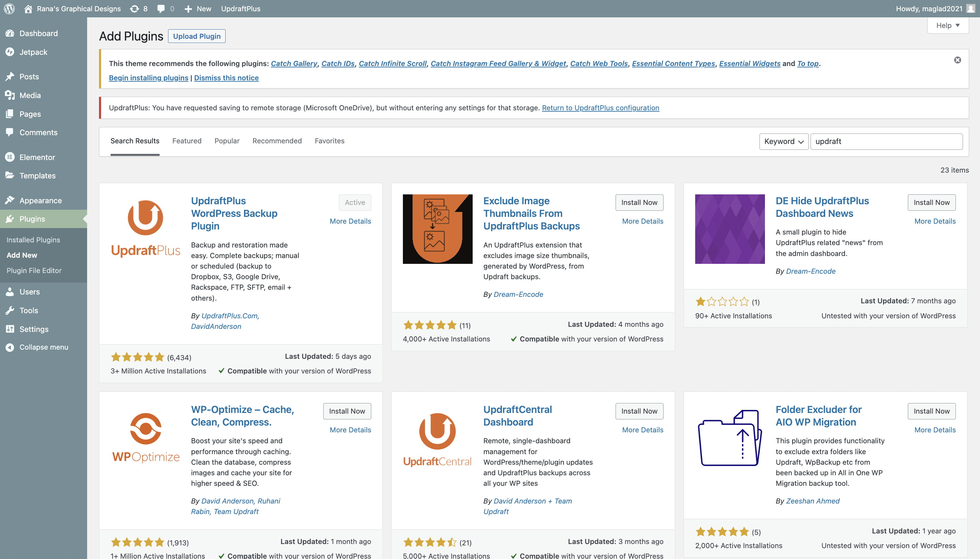Click the Elementor sidebar icon
980x559 pixels.
tap(10, 157)
